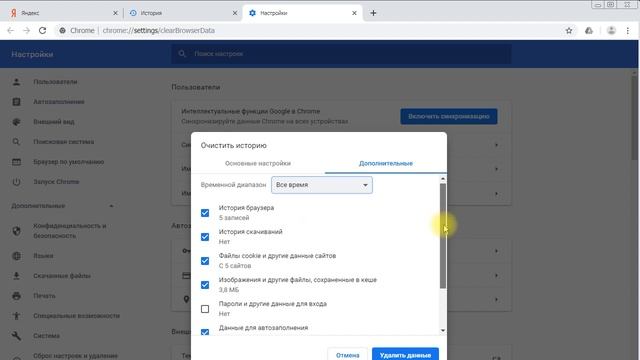This screenshot has width=640, height=360.
Task: Click the Chrome site info icon
Action: 62,31
